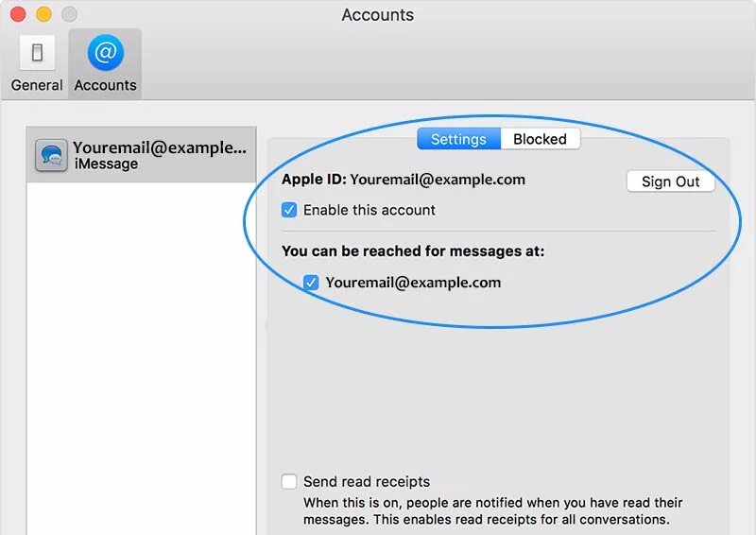Minimize the Accounts window
Viewport: 756px width, 535px height.
pos(43,14)
